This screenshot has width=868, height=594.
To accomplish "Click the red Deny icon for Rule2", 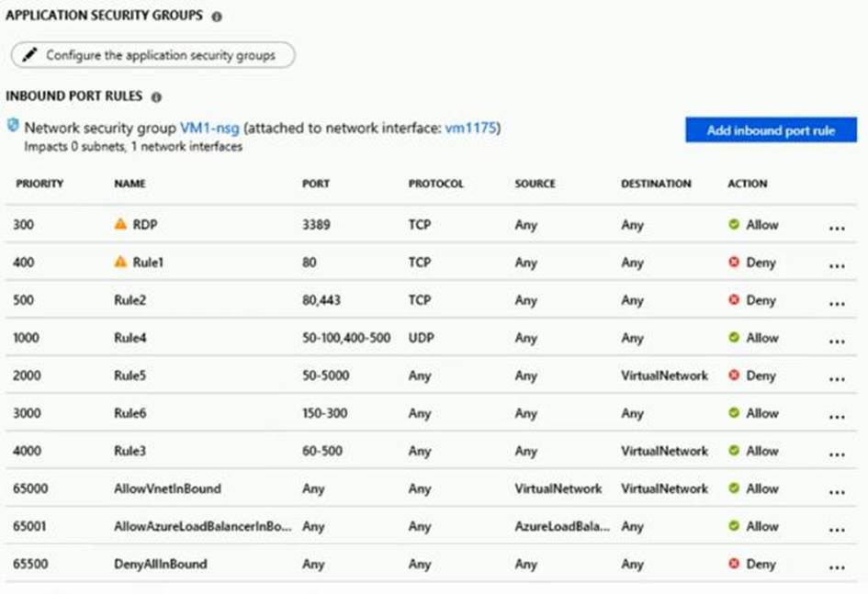I will click(734, 300).
